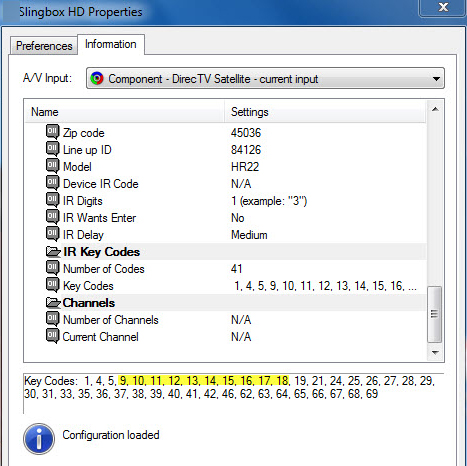The width and height of the screenshot is (467, 466).
Task: Click the truncated key codes list value
Action: click(x=325, y=286)
